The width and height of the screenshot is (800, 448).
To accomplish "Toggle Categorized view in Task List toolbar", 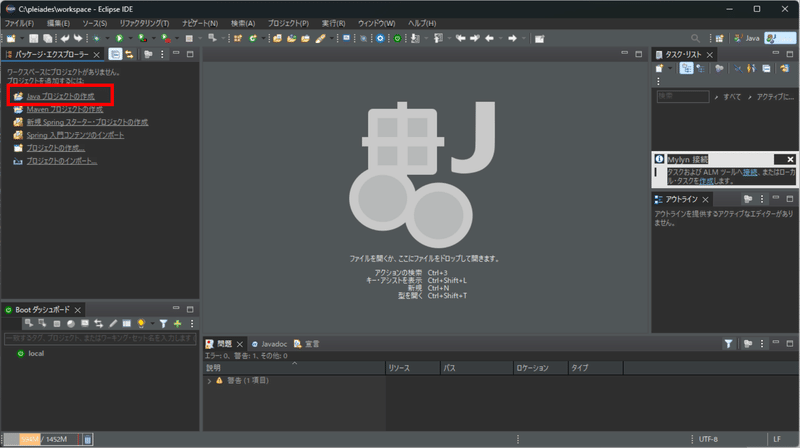I will [688, 68].
